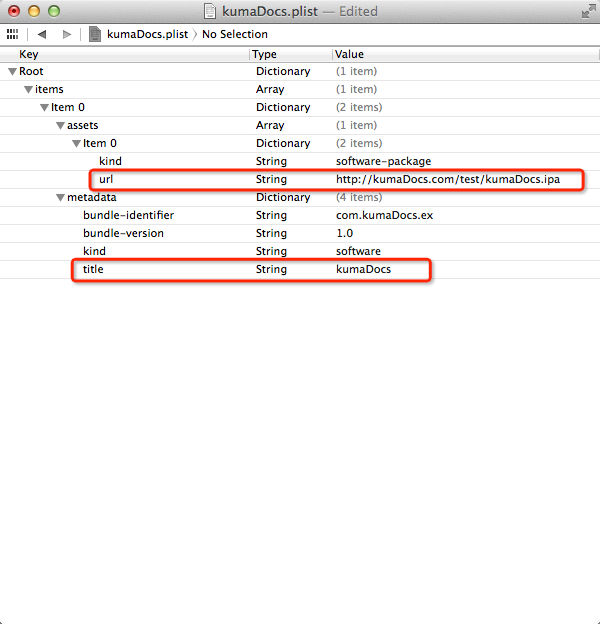This screenshot has width=600, height=624.
Task: Collapse the items array triangle
Action: pos(28,90)
